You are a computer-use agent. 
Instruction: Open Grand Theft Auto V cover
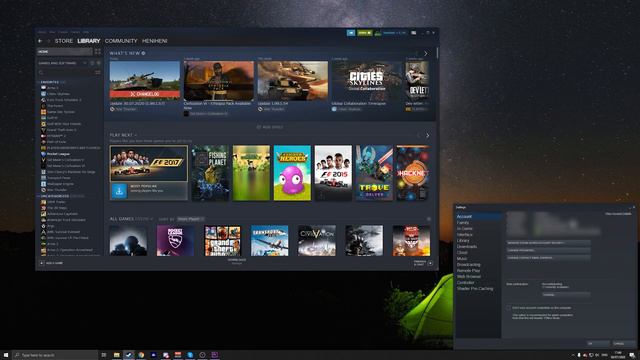(222, 241)
